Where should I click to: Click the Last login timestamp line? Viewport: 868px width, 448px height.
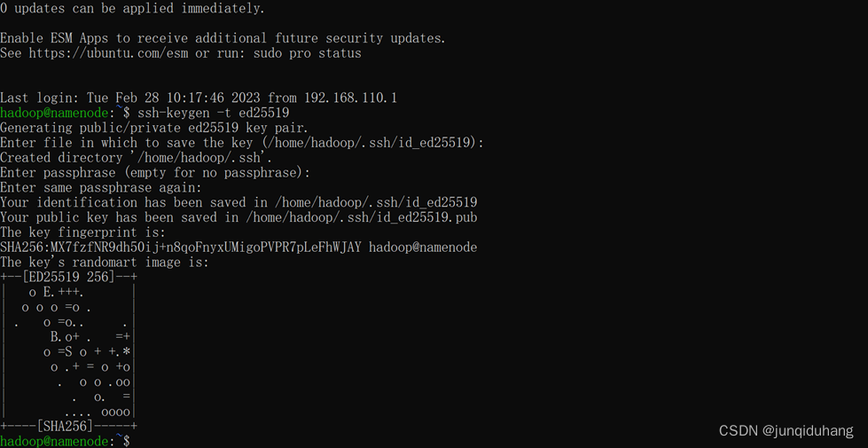tap(199, 98)
